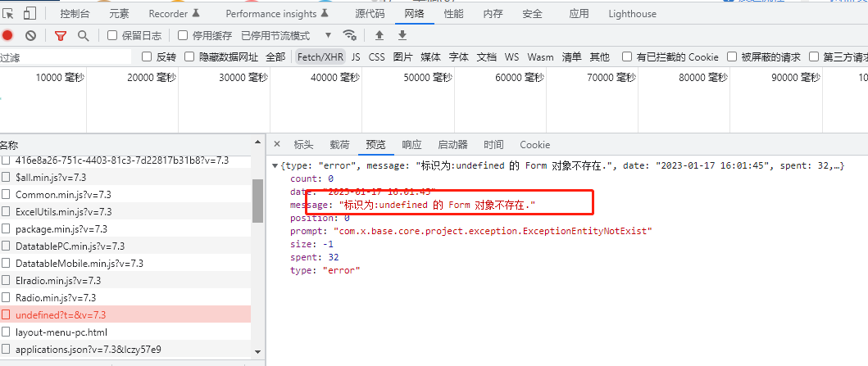This screenshot has width=868, height=366.
Task: Select the ExcelUtils.min.js?v=7.3 request row
Action: pyautogui.click(x=125, y=212)
